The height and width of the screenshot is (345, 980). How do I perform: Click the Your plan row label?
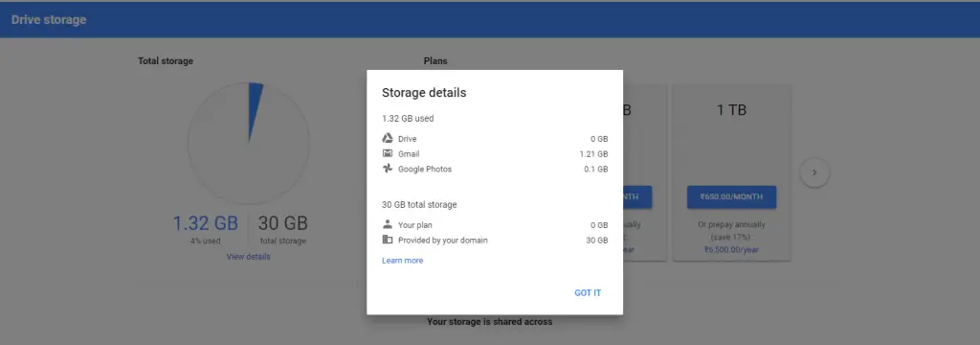click(x=415, y=225)
